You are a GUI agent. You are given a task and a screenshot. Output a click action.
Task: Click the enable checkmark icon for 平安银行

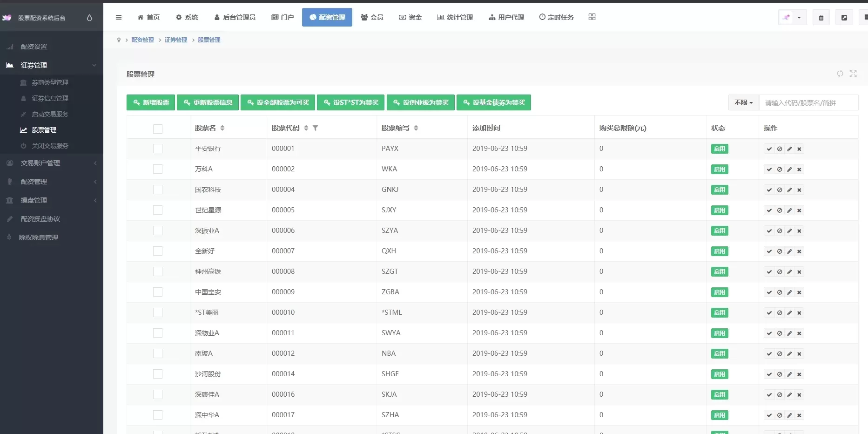tap(769, 149)
